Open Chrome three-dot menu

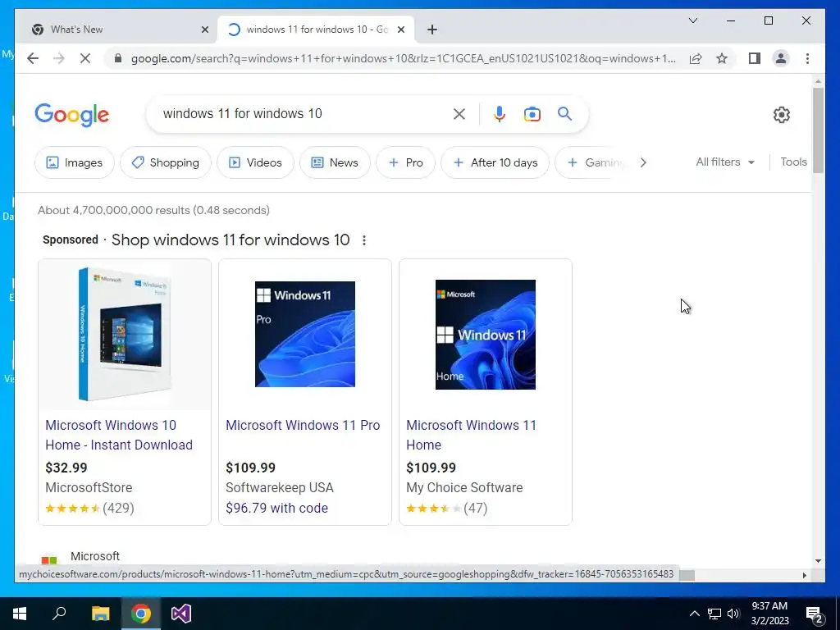[x=807, y=58]
